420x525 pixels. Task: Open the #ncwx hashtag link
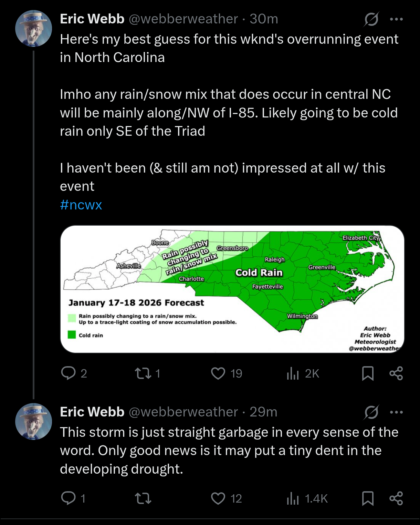pos(81,205)
